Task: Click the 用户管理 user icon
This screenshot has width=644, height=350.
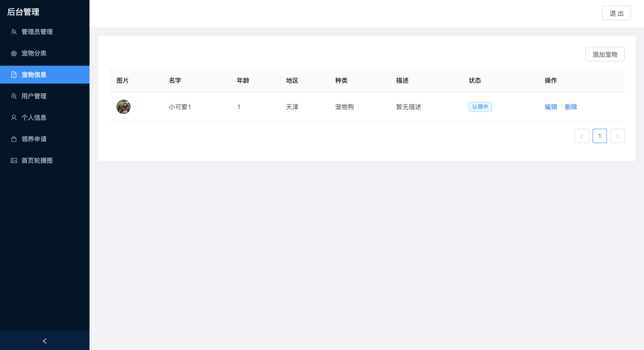Action: click(x=14, y=96)
